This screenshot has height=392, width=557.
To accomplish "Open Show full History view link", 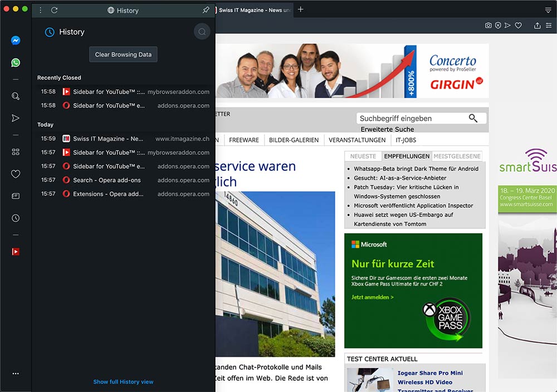I will point(123,382).
